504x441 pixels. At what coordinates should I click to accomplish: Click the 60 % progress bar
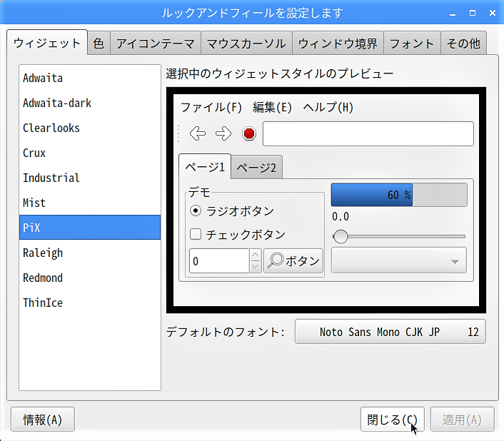[399, 195]
